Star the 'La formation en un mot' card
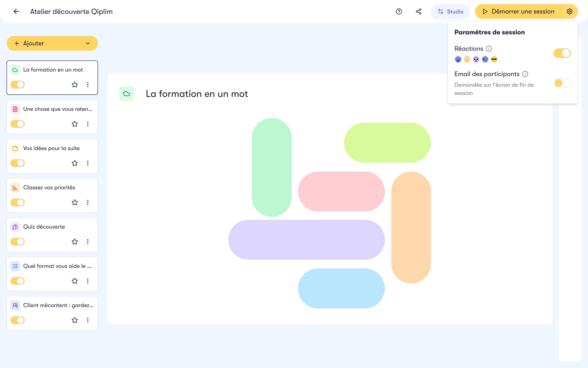Image resolution: width=588 pixels, height=368 pixels. (x=75, y=85)
